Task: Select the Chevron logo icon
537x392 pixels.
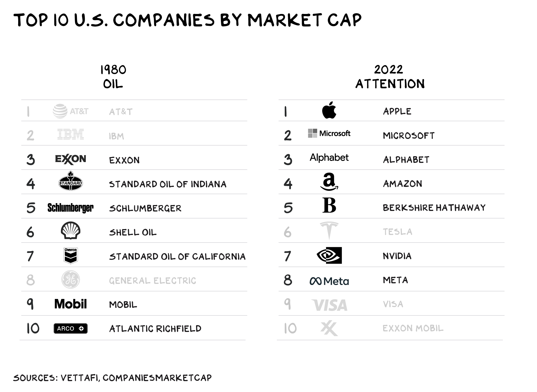Action: (70, 255)
